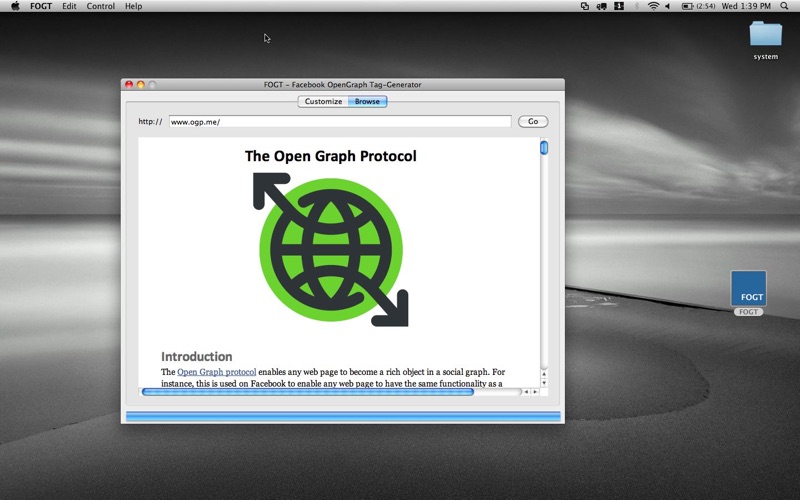
Task: Open the volume menu bar icon
Action: [x=667, y=6]
